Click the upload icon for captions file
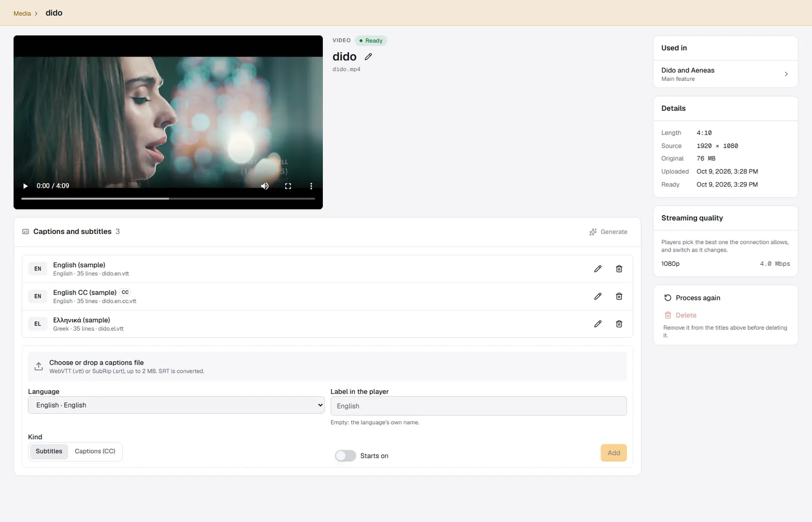 click(39, 366)
